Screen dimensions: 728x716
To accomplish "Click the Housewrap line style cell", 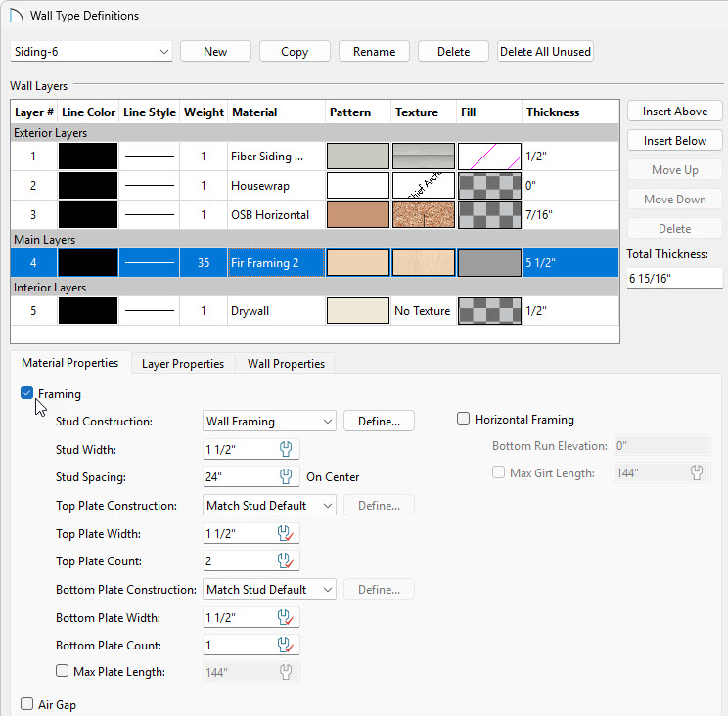I will [150, 186].
